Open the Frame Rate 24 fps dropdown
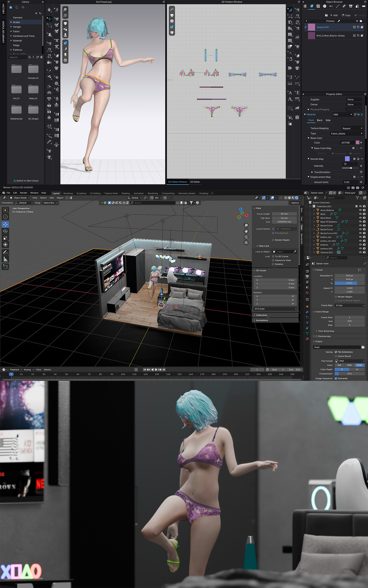 point(350,305)
